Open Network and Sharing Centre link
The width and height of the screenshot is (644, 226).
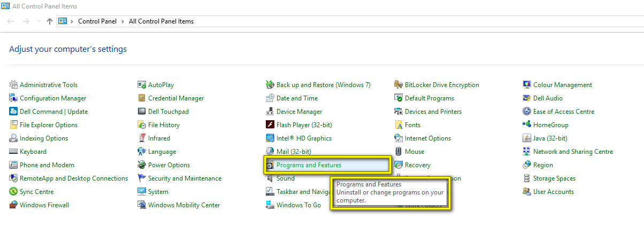coord(573,152)
